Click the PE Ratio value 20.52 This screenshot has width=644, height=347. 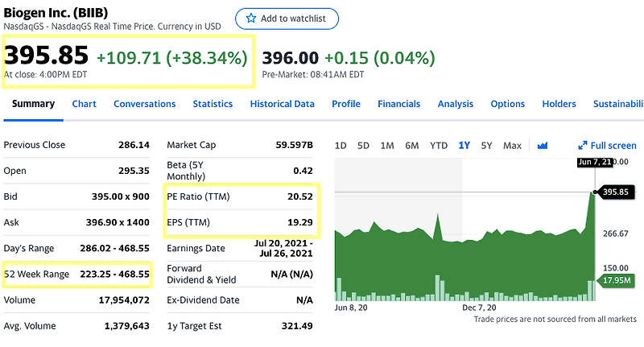click(x=300, y=196)
